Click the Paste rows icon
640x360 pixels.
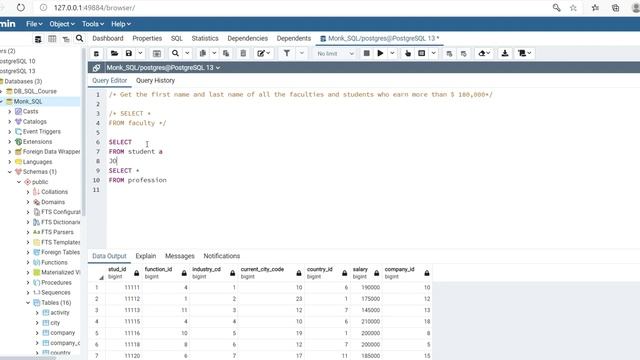[226, 53]
